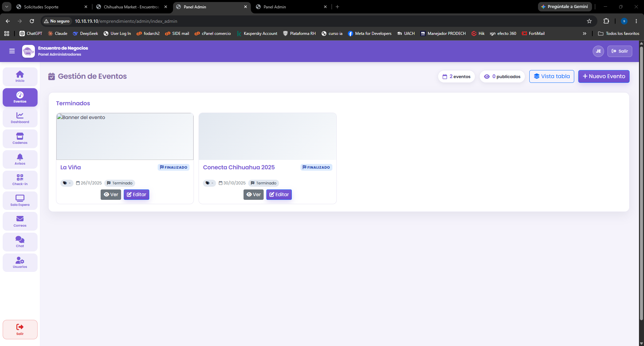Click the La Viña event title
Viewport: 644px width, 346px height.
(x=70, y=167)
